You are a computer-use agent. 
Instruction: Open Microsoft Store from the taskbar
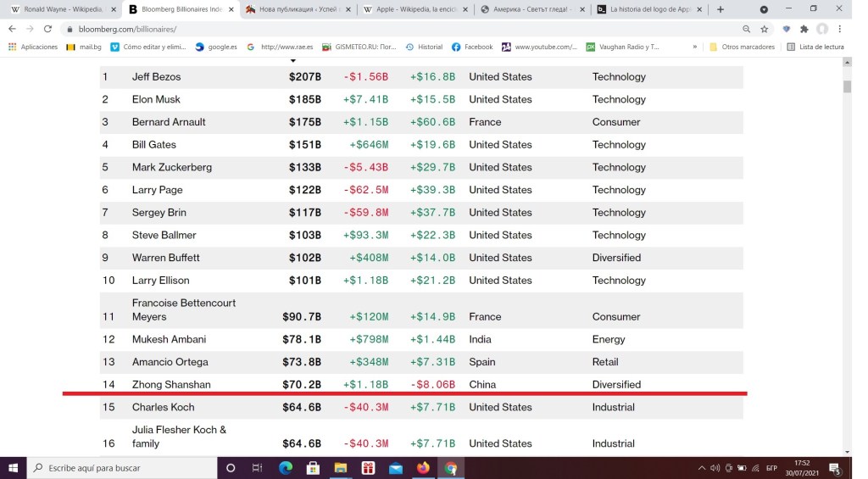tap(313, 467)
